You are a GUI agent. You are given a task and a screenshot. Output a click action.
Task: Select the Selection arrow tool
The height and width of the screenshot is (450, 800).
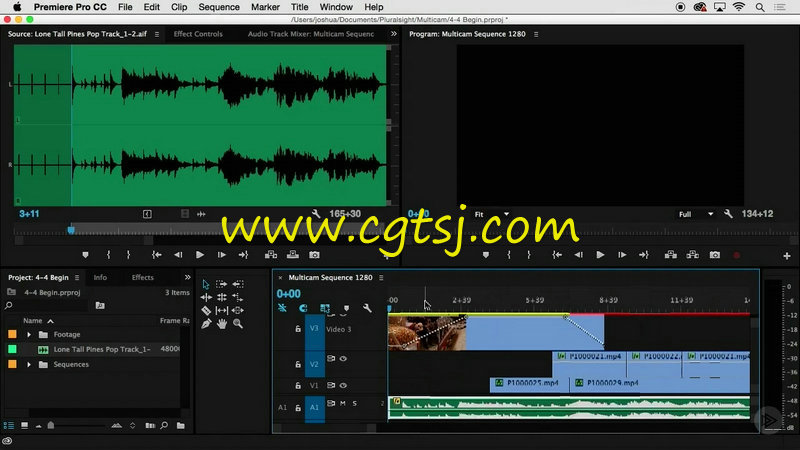tap(206, 284)
